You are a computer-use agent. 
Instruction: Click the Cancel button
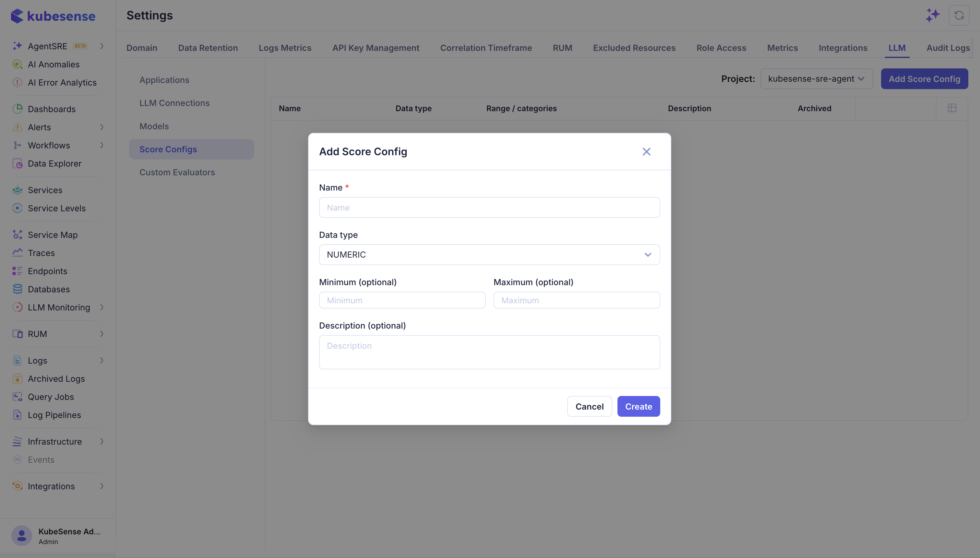click(x=589, y=406)
